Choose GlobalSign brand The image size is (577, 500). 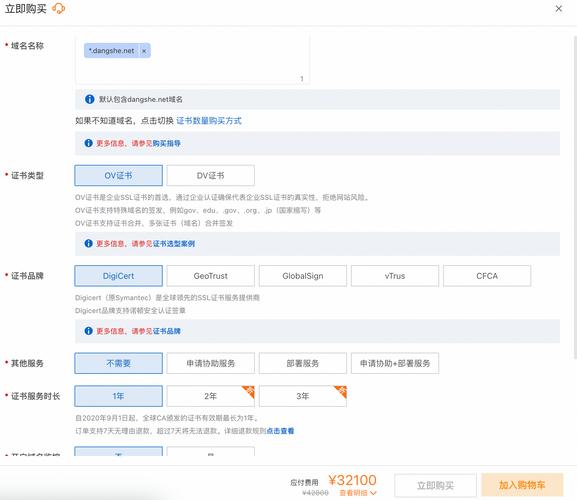point(303,276)
